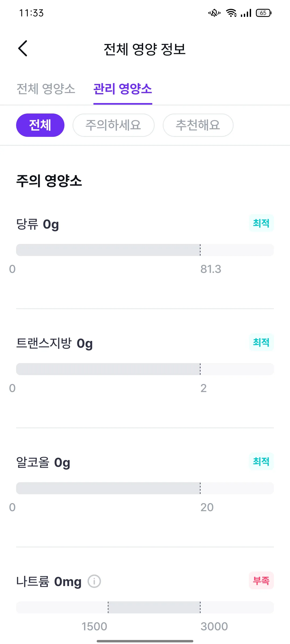Tap the 부족 badge for 나트륨

(261, 580)
